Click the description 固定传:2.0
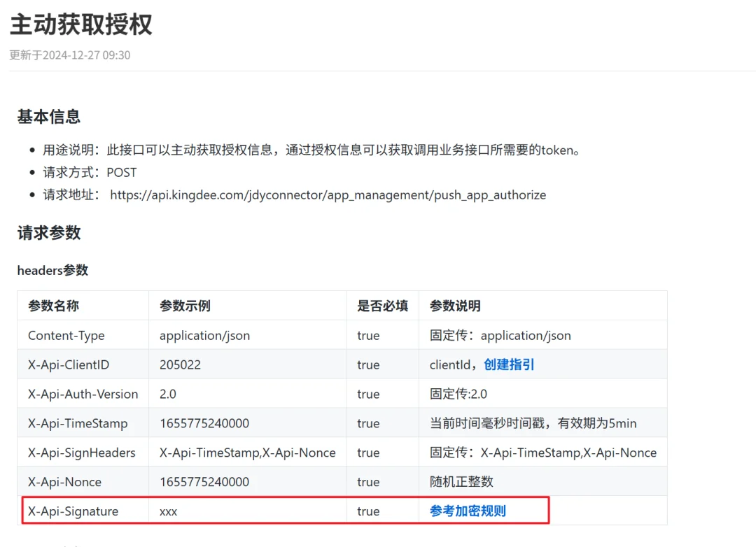 458,395
